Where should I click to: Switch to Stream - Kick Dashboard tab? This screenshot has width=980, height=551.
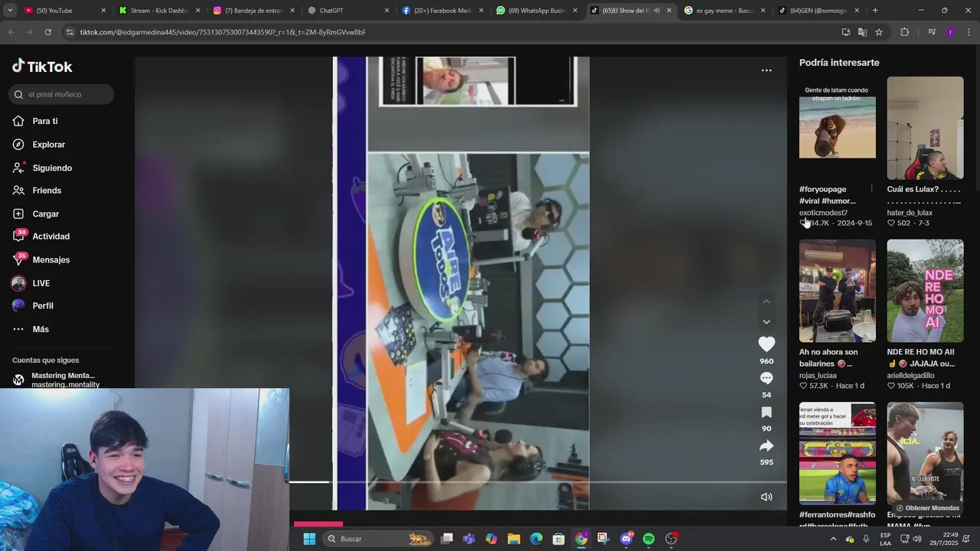coord(160,11)
